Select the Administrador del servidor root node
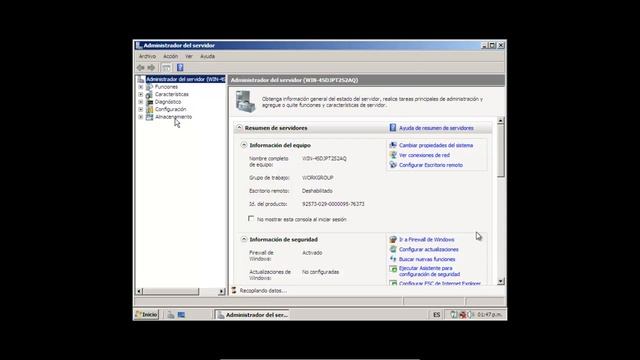 [x=186, y=79]
